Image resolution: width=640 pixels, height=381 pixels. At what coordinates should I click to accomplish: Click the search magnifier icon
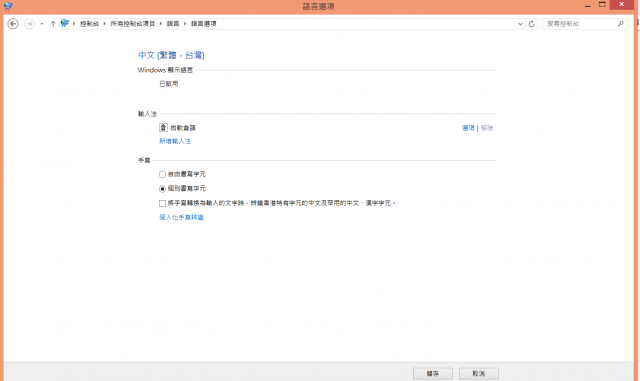620,24
